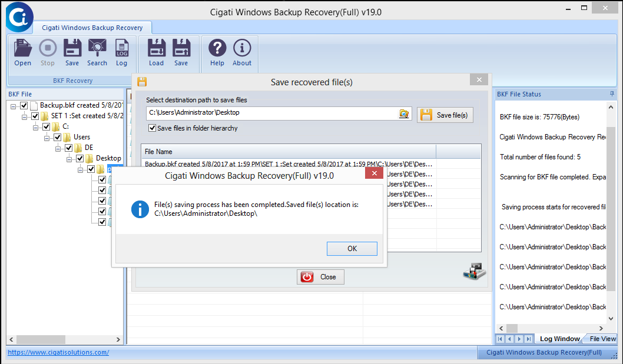The width and height of the screenshot is (623, 364).
Task: Click BKF tree horizontal scrollbar thumb
Action: [41, 339]
